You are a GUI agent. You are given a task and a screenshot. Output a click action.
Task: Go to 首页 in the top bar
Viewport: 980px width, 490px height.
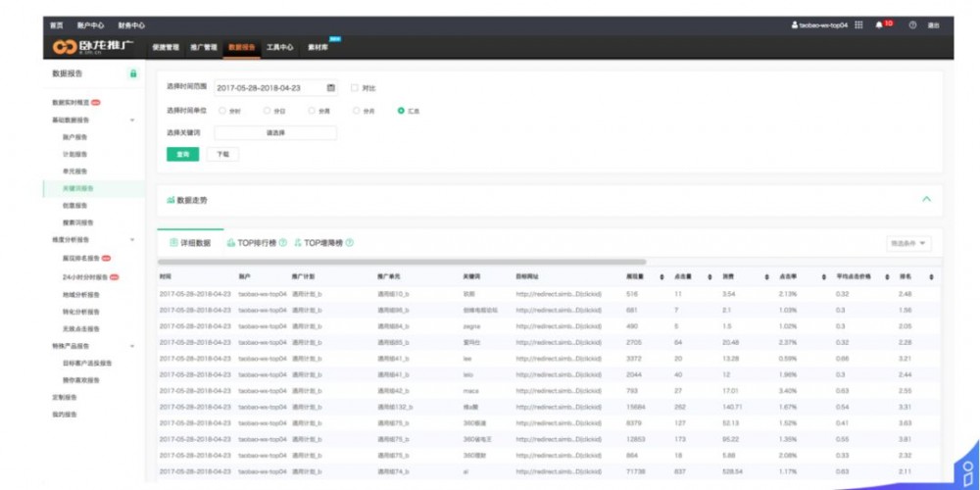pos(57,25)
